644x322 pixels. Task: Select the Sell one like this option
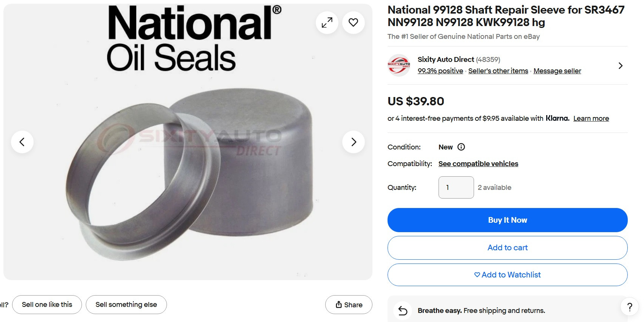pos(47,304)
